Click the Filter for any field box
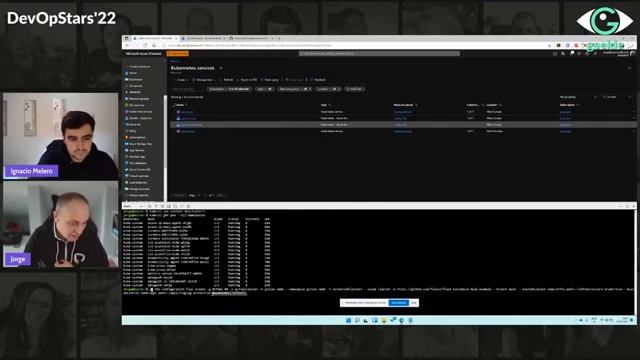This screenshot has width=640, height=360. (x=188, y=89)
